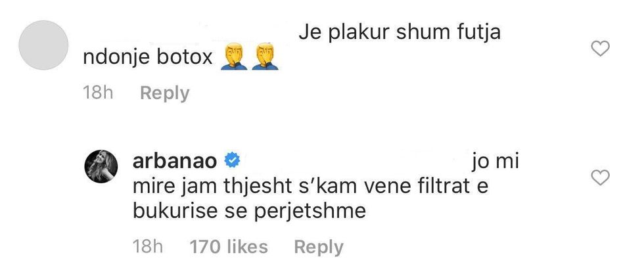Image resolution: width=644 pixels, height=276 pixels.
Task: Click the line 'bukurise se perjetshme'
Action: pyautogui.click(x=249, y=212)
